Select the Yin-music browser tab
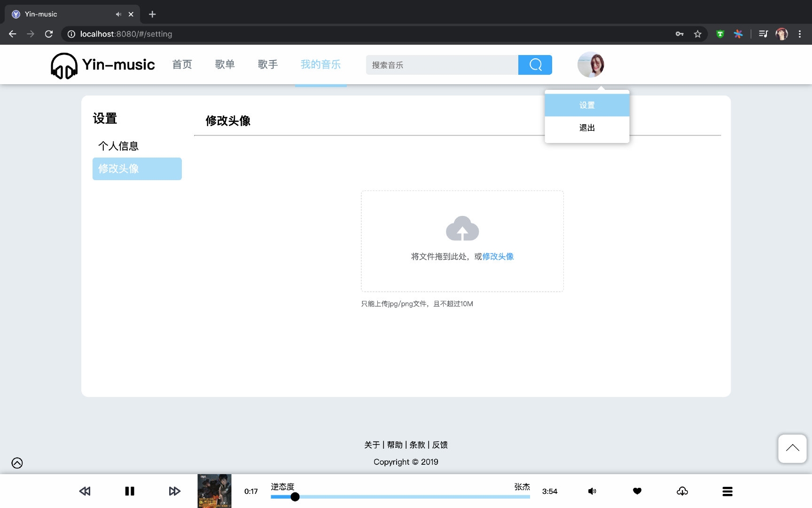Viewport: 812px width, 508px height. 72,14
